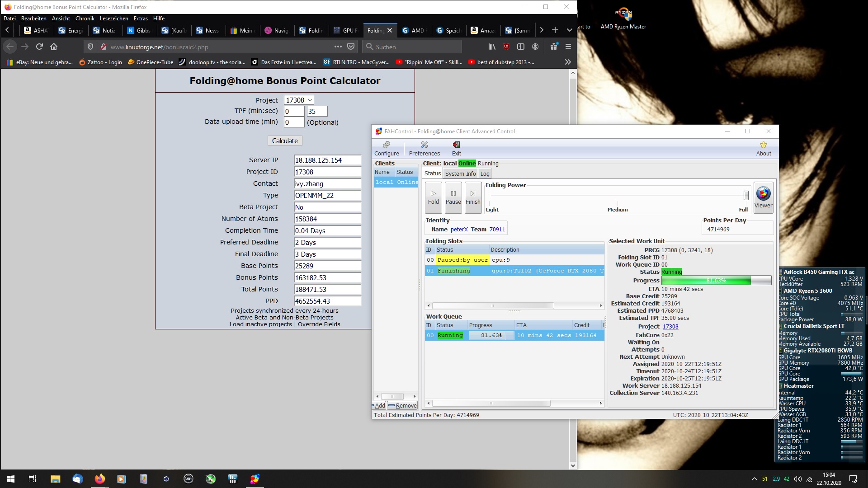Open FAHControl Configure settings
The height and width of the screenshot is (488, 868).
click(x=387, y=148)
